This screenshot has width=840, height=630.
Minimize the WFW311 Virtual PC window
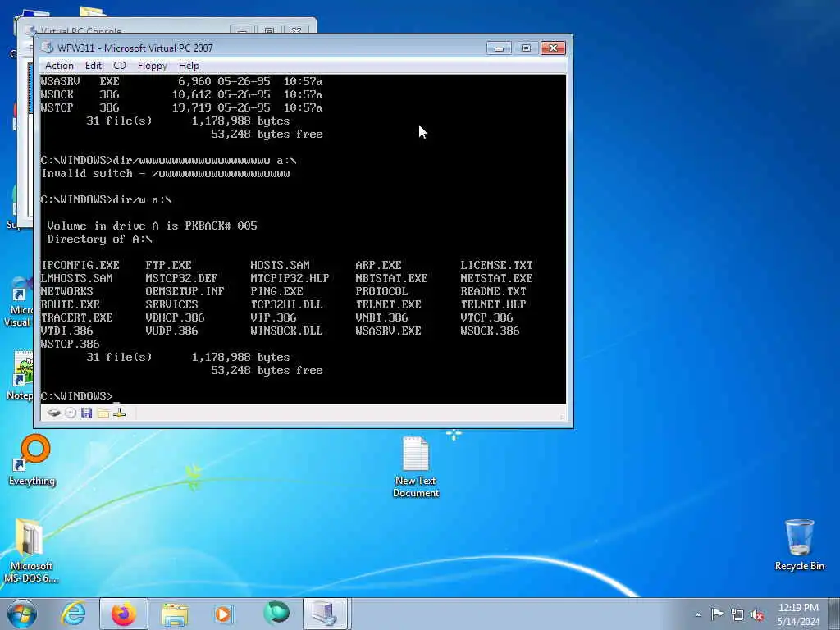499,48
